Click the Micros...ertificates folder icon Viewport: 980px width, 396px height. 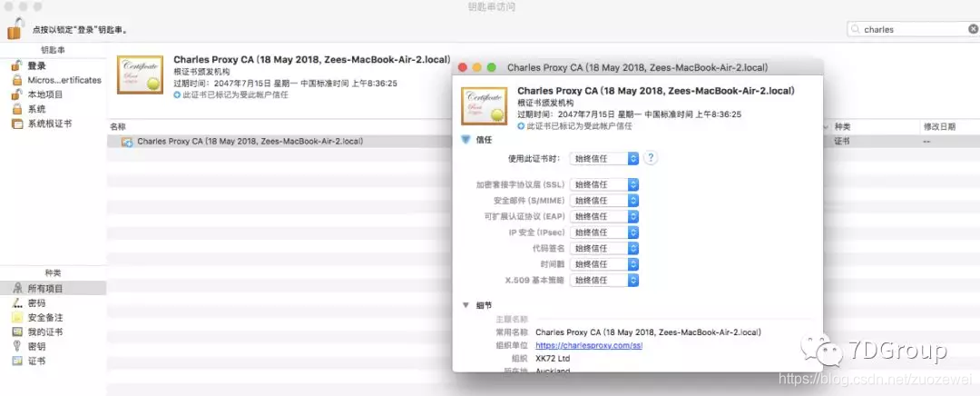click(x=17, y=80)
